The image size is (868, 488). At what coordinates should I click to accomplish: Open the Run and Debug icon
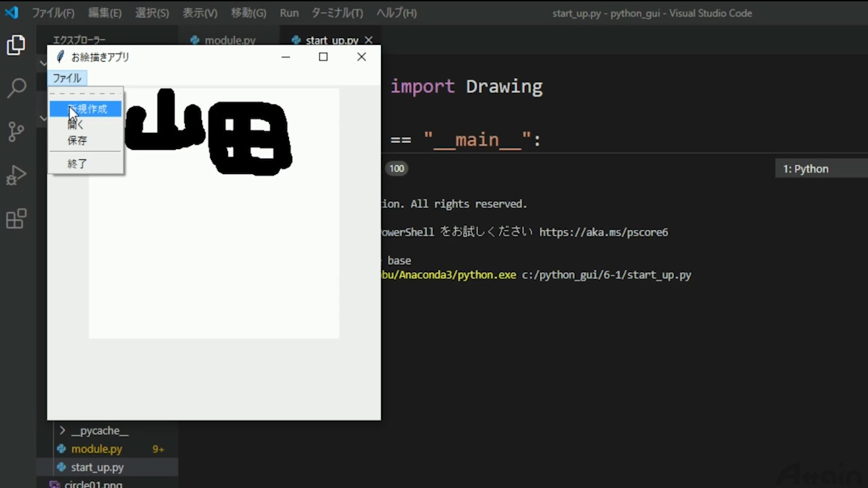coord(16,176)
